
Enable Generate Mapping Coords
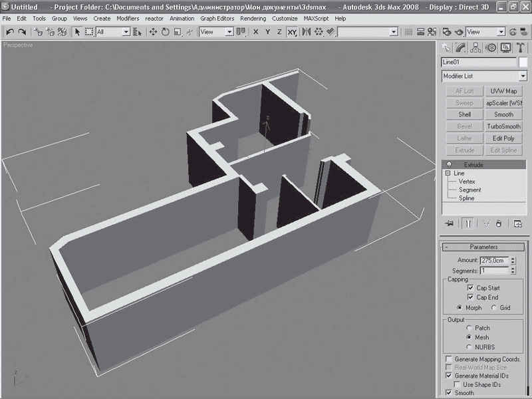point(448,359)
